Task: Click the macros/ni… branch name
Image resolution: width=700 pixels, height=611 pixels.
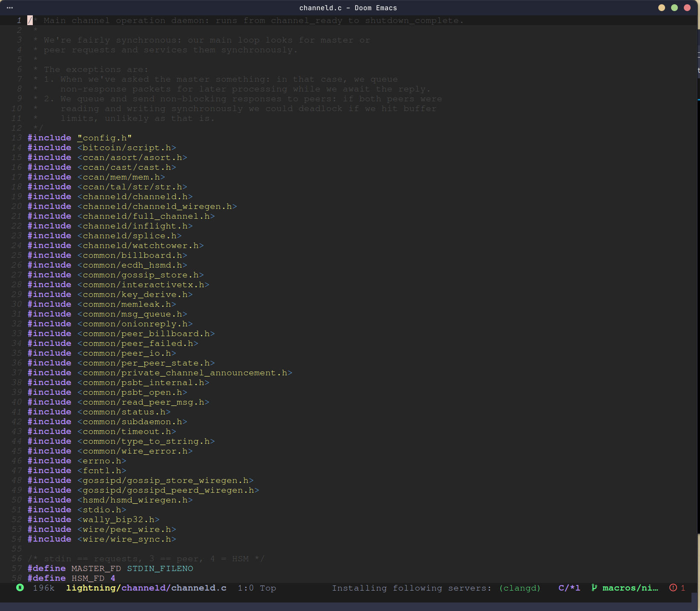Action: coord(630,588)
